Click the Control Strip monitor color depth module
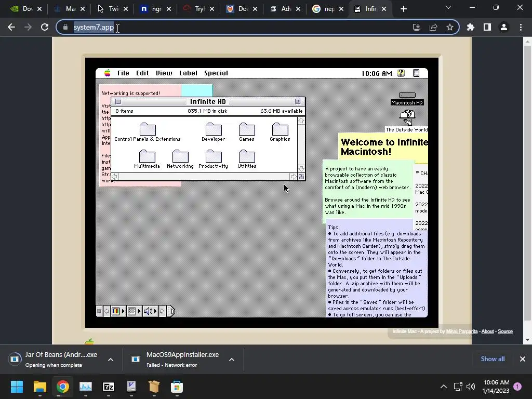Screen dimensions: 532x399 (x=118, y=311)
